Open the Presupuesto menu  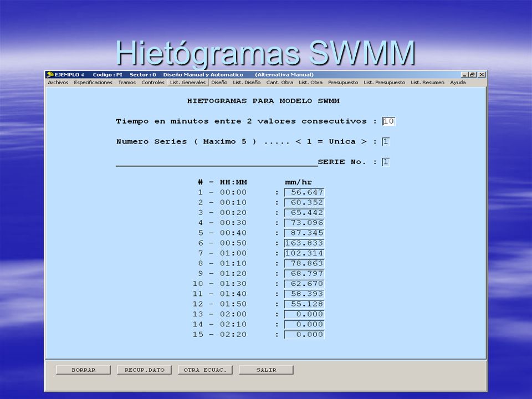tap(343, 83)
